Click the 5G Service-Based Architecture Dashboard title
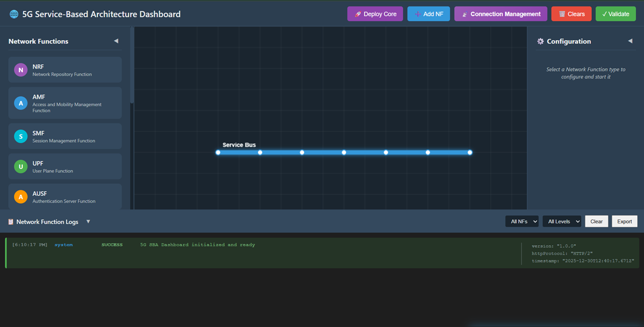The image size is (644, 327). 101,14
